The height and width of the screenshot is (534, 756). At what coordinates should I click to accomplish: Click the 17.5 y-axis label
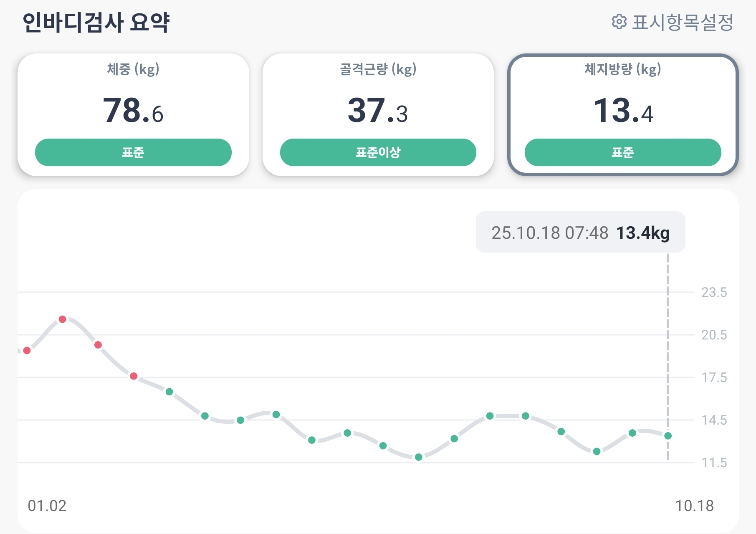point(714,377)
